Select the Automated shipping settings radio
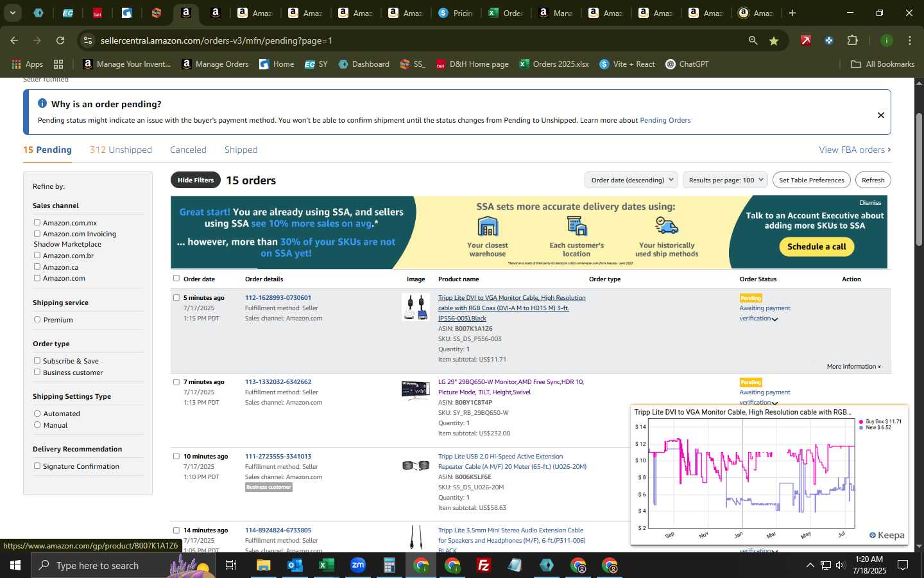924x578 pixels. (37, 413)
